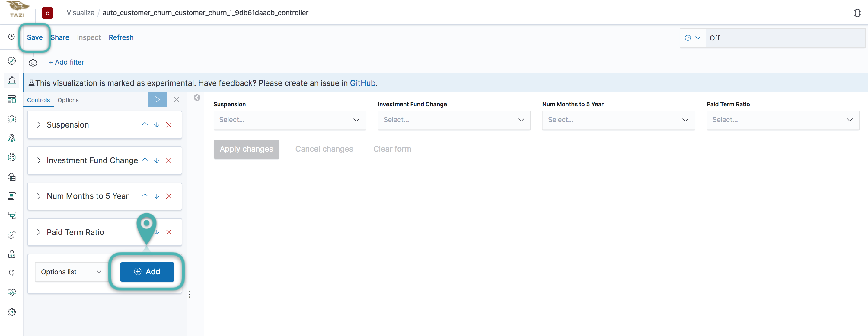Expand the Suspension control settings
Viewport: 868px width, 336px height.
39,125
